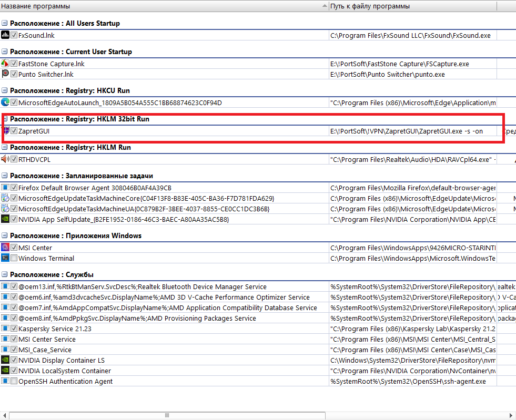Collapse the All Users Startup group
Screen dimensions: 516x420
(5, 24)
